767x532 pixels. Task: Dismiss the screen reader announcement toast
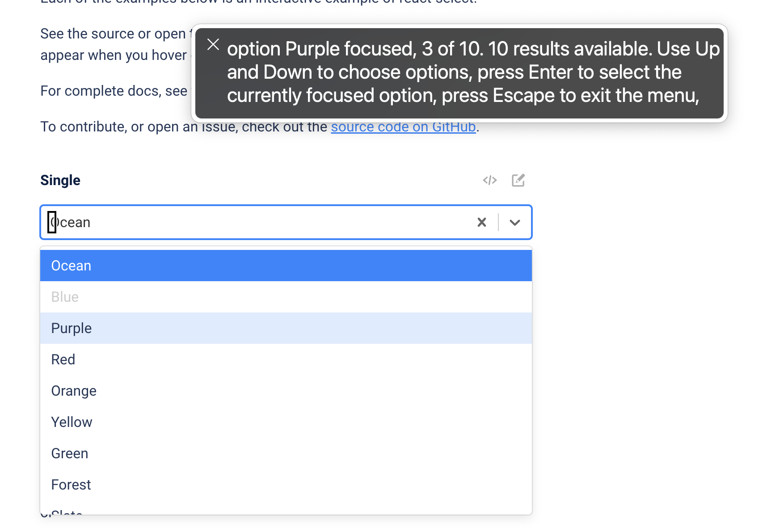click(x=213, y=44)
